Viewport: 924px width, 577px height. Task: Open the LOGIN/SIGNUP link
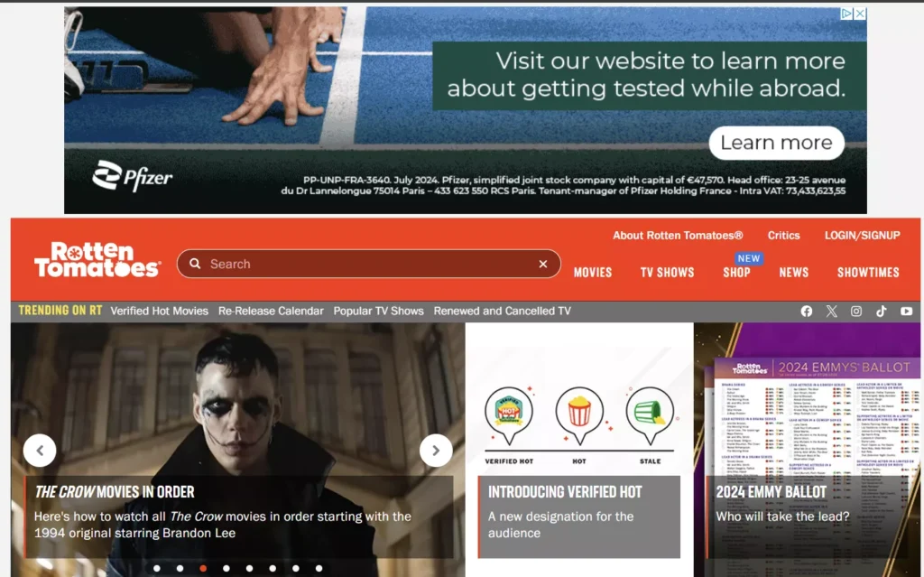[862, 235]
